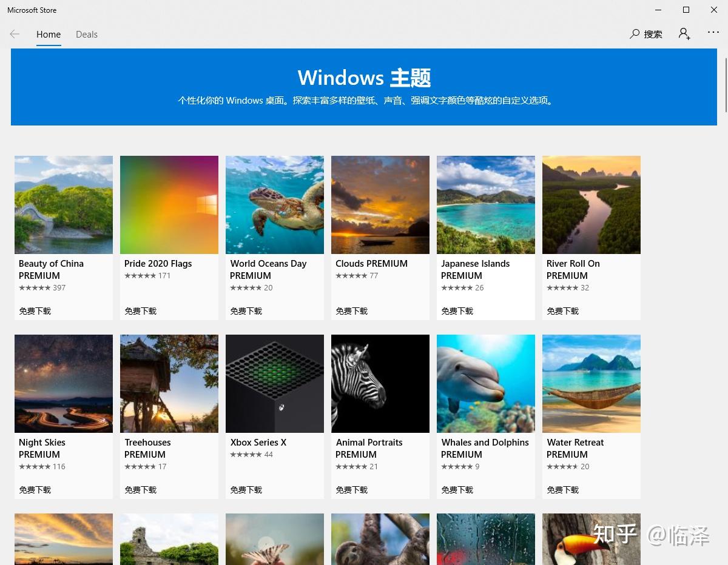This screenshot has height=565, width=728.
Task: Click 免费下载 under Pride 2020 Flags
Action: click(x=141, y=311)
